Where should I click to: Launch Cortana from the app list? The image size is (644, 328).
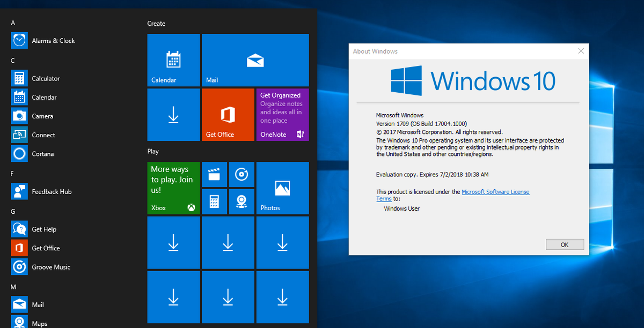pos(43,154)
